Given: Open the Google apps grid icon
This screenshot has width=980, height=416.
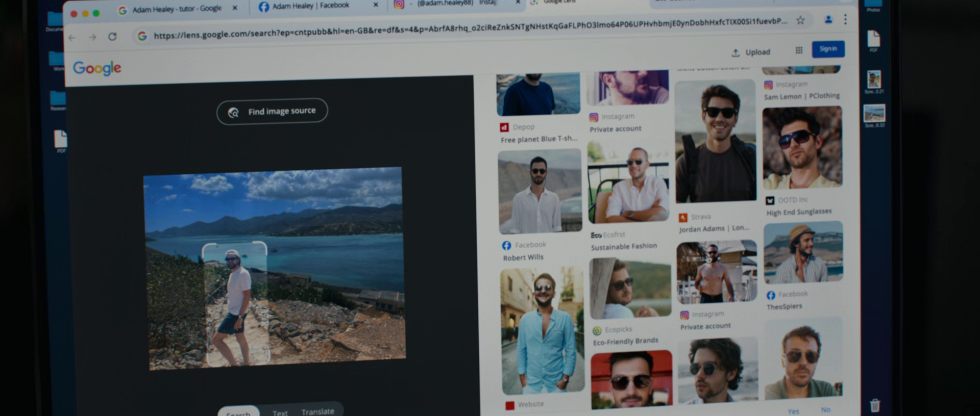Looking at the screenshot, I should point(799,50).
